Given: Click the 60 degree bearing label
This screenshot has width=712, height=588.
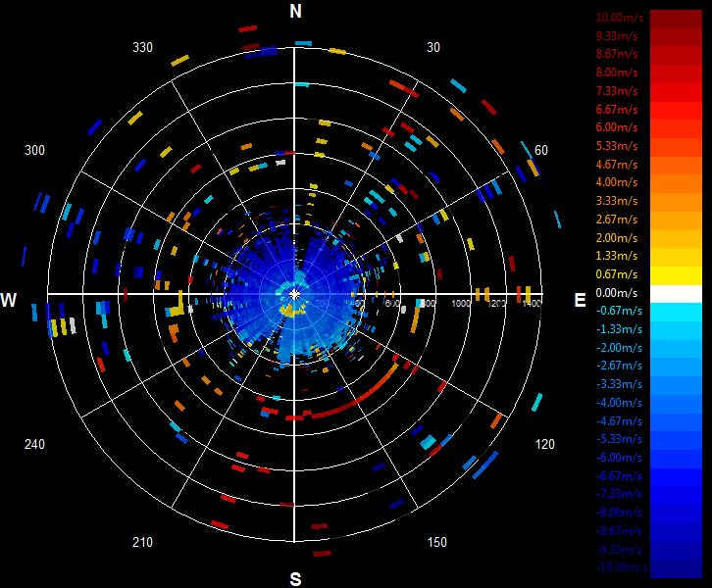Looking at the screenshot, I should (540, 150).
